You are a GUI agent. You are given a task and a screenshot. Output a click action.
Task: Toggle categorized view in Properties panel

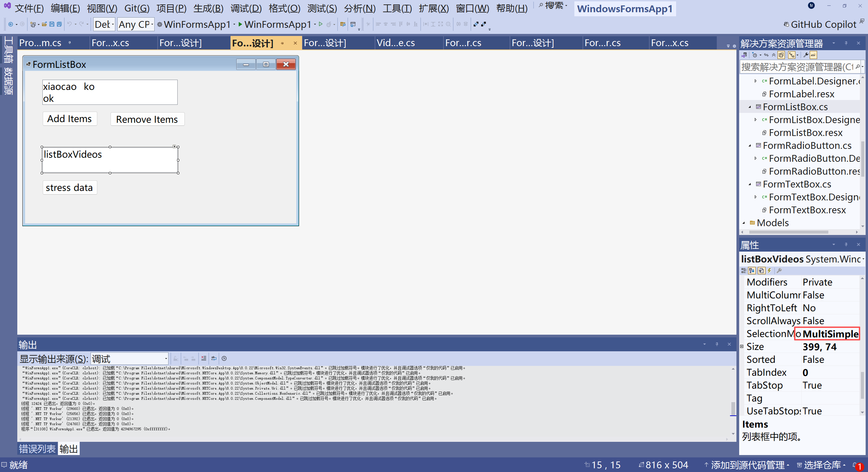[x=744, y=271]
